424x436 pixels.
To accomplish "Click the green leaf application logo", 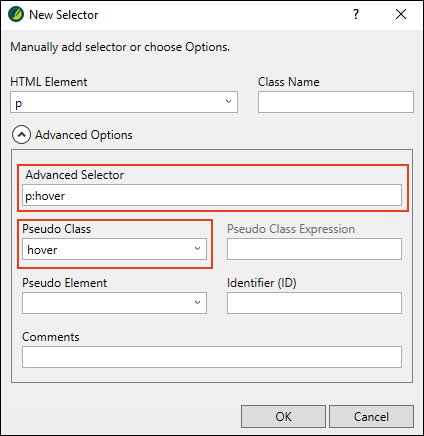I will click(16, 15).
